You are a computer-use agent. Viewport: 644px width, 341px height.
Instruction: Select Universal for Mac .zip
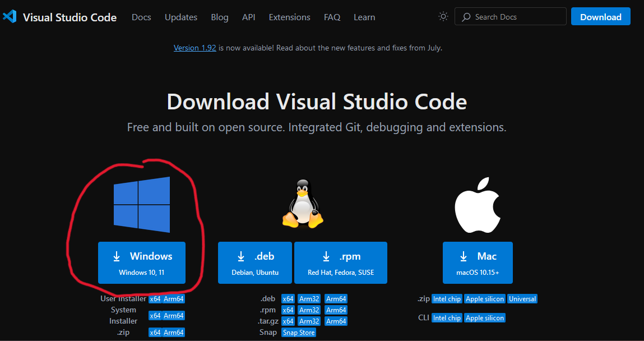(522, 299)
